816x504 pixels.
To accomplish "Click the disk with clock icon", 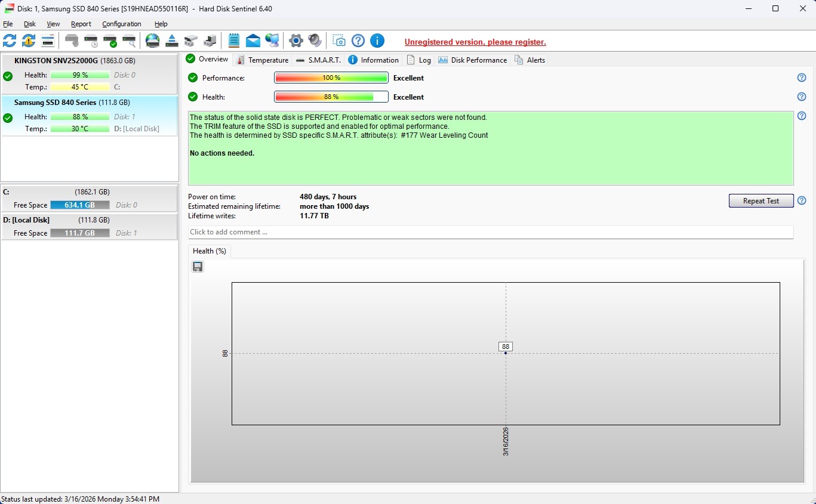I will [91, 41].
